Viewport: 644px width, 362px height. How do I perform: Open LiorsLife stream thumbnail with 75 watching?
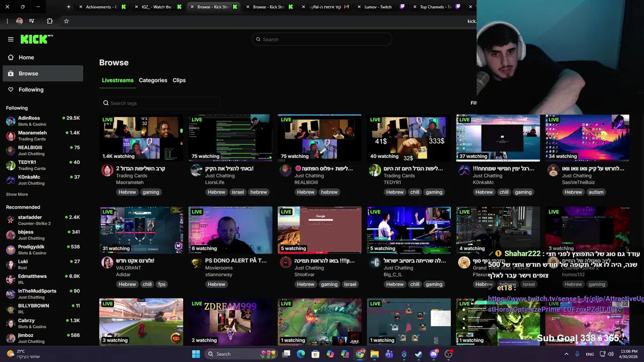coord(230,138)
